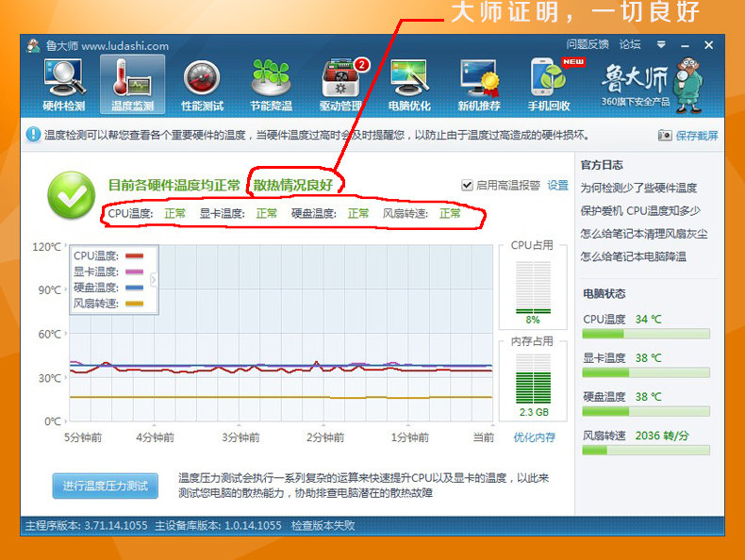745x560 pixels.
Task: Open the 手机回收 phone recycling tool
Action: 549,85
